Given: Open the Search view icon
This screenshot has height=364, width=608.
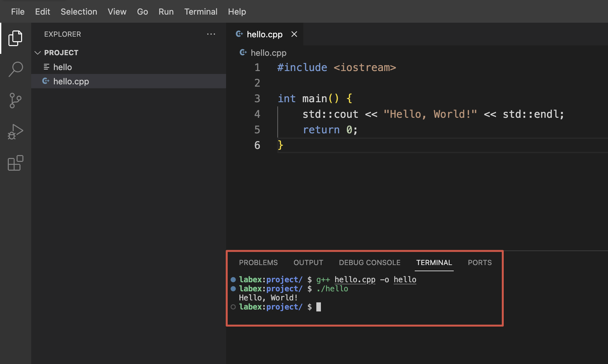Looking at the screenshot, I should [15, 69].
